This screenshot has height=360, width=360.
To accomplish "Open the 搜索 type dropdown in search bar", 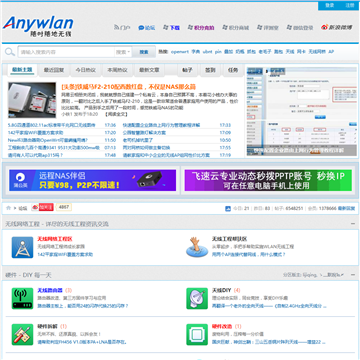I will (123, 52).
